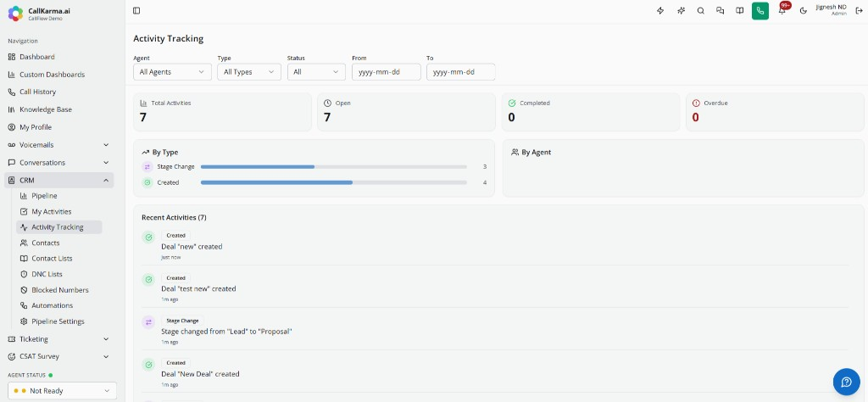Open the book documentation icon in header
Image resolution: width=868 pixels, height=402 pixels.
739,10
